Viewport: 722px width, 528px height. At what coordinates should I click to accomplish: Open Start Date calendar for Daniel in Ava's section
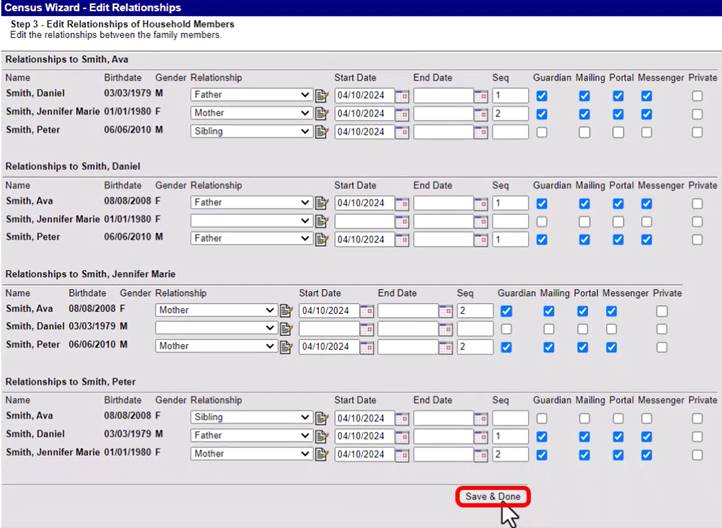[402, 96]
